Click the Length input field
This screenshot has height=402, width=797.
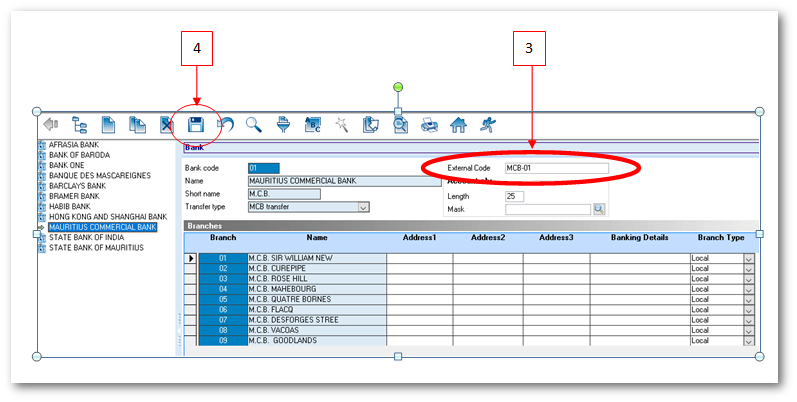click(x=514, y=196)
